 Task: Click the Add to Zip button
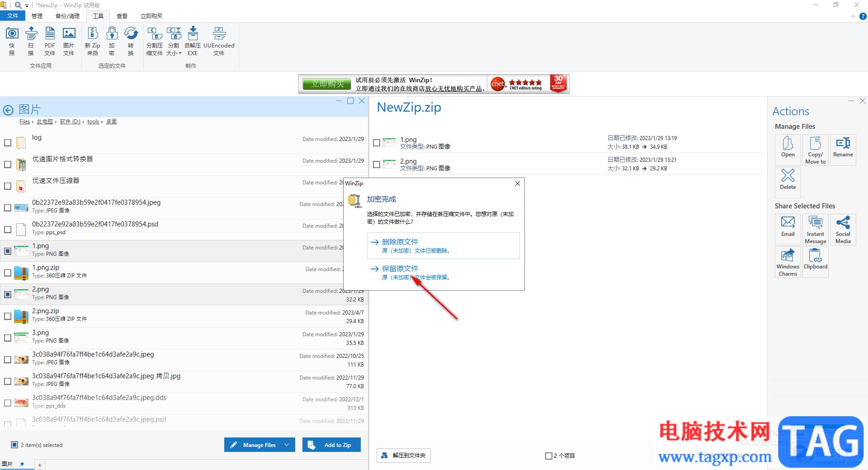(x=332, y=445)
